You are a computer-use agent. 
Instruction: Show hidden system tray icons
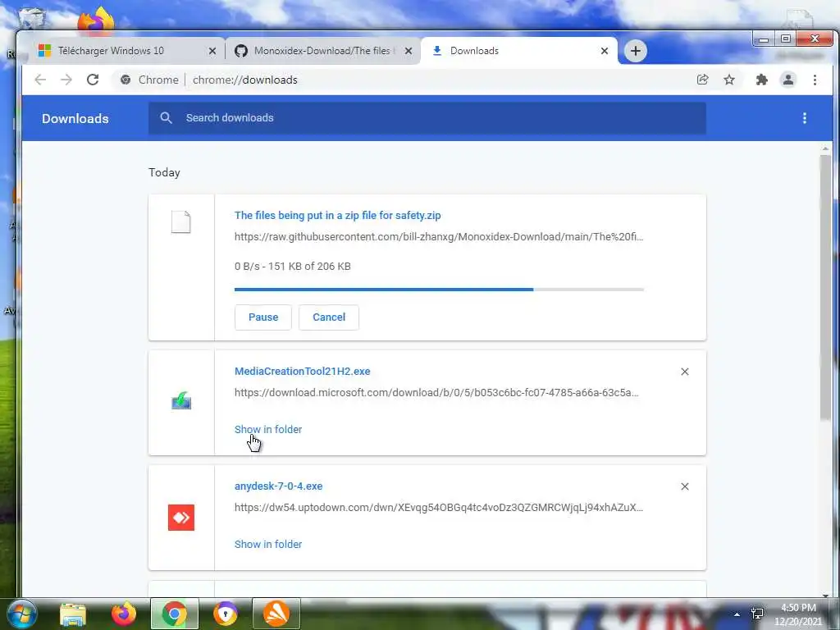tap(737, 614)
